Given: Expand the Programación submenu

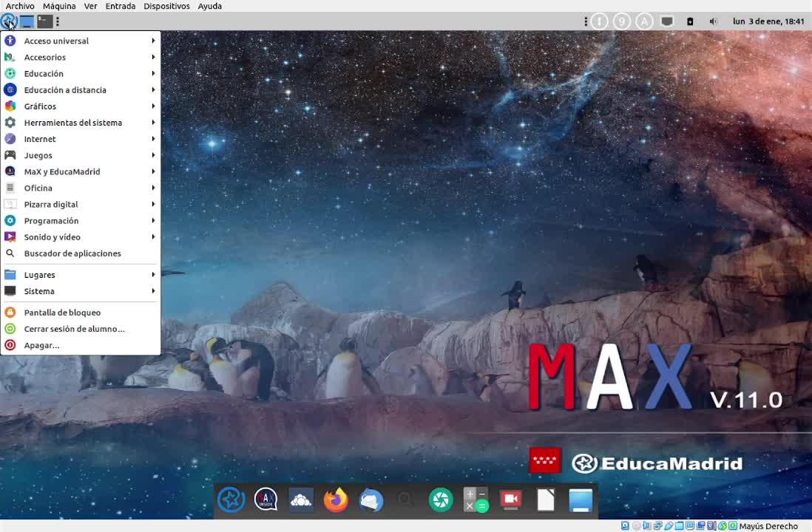Looking at the screenshot, I should [81, 221].
